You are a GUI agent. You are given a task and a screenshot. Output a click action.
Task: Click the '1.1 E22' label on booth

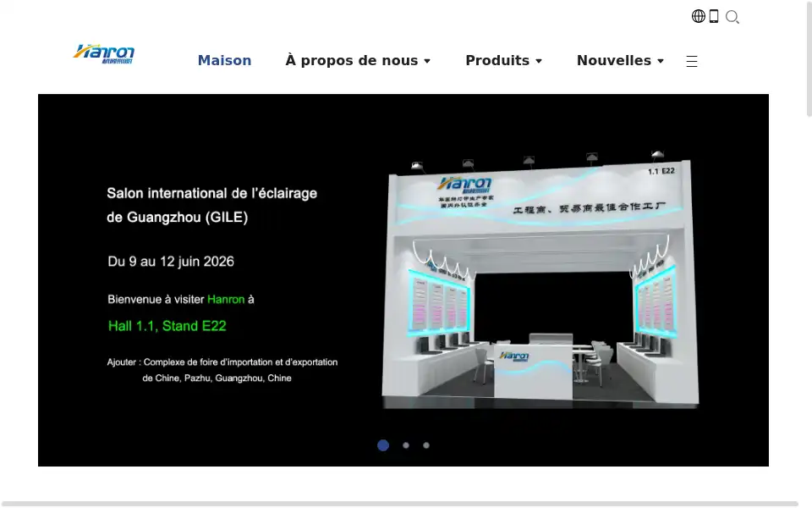pyautogui.click(x=661, y=171)
